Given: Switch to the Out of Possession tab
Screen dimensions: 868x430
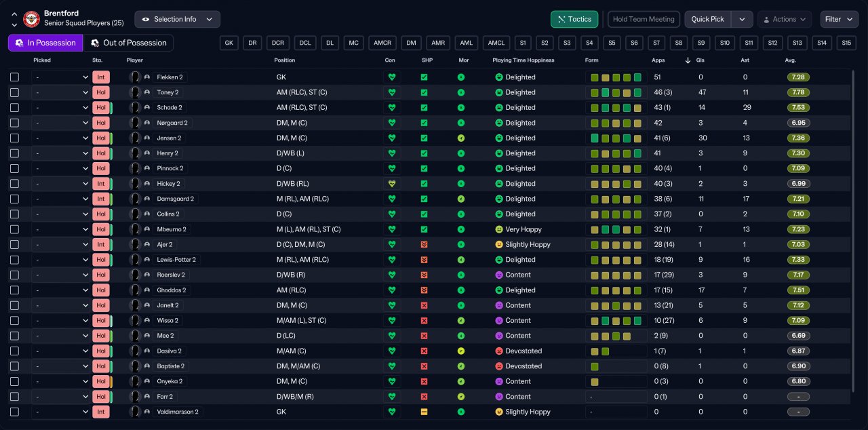Looking at the screenshot, I should point(128,43).
